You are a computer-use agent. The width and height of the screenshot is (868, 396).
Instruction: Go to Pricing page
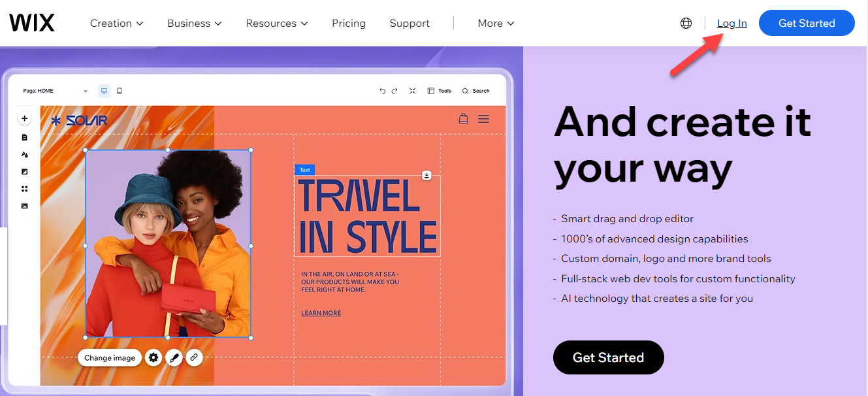(x=349, y=23)
